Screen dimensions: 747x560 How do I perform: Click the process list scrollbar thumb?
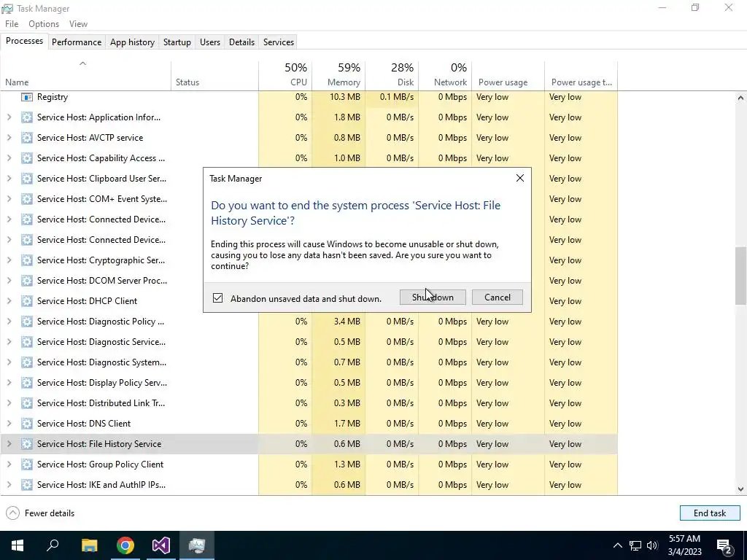coord(740,275)
